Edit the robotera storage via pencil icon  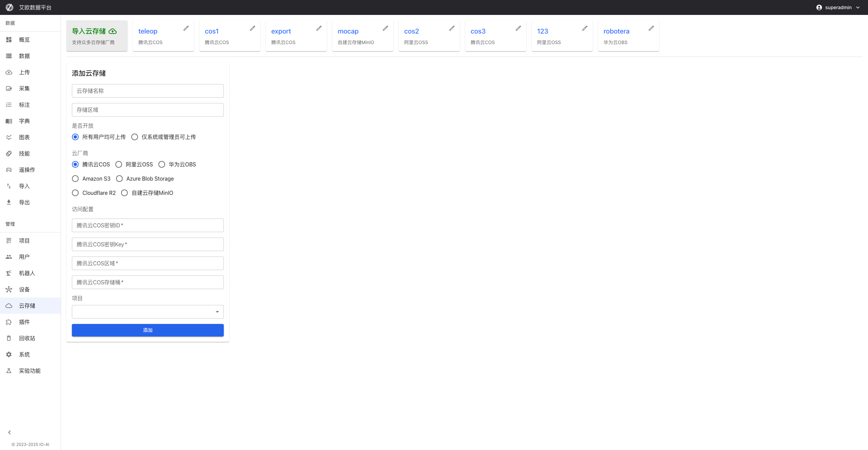651,28
